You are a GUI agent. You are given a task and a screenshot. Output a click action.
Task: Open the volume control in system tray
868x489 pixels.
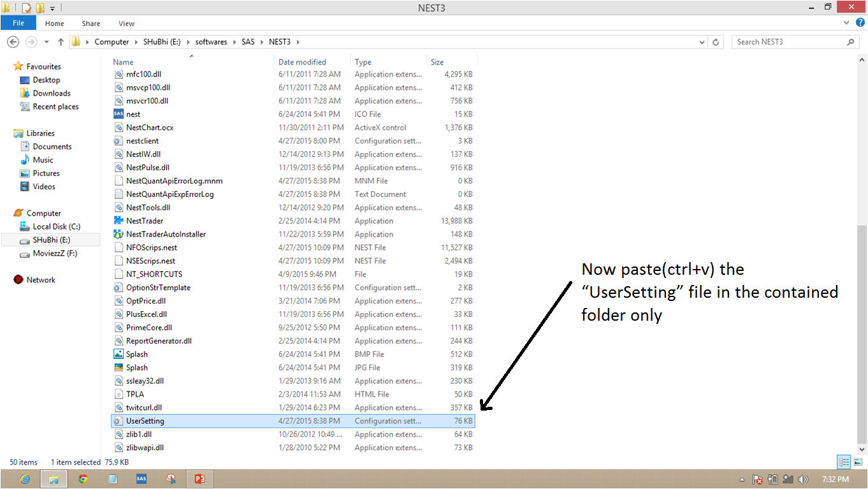click(x=804, y=479)
